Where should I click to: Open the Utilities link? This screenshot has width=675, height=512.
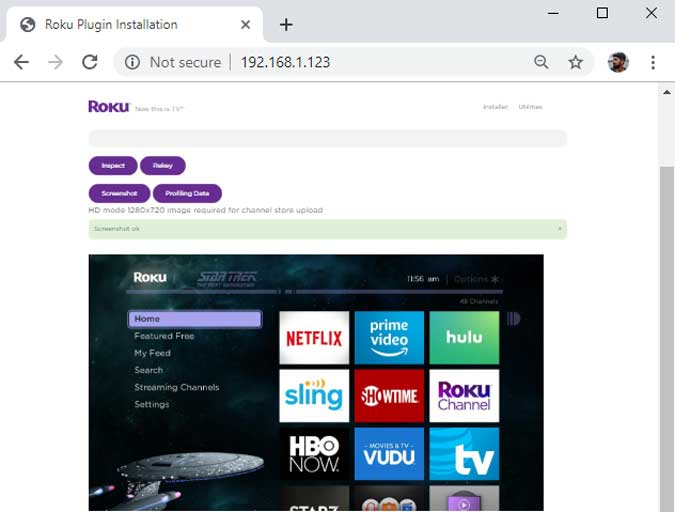tap(530, 107)
